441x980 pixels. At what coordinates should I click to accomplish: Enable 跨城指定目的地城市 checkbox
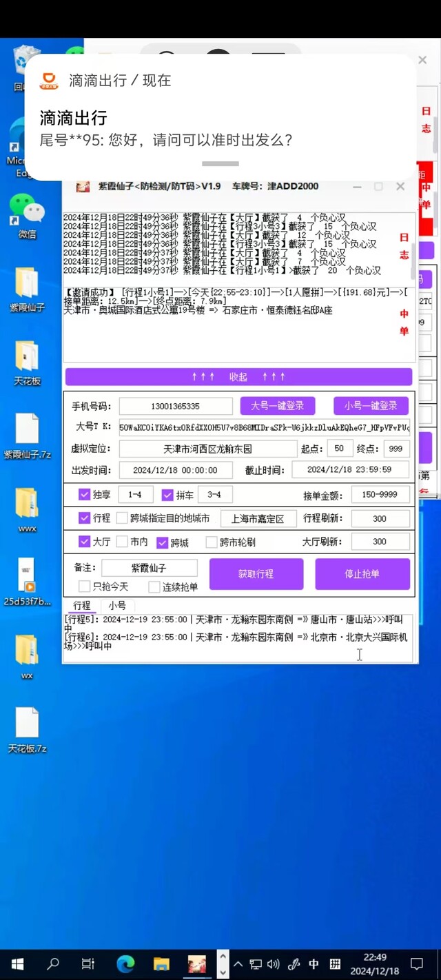tap(122, 518)
